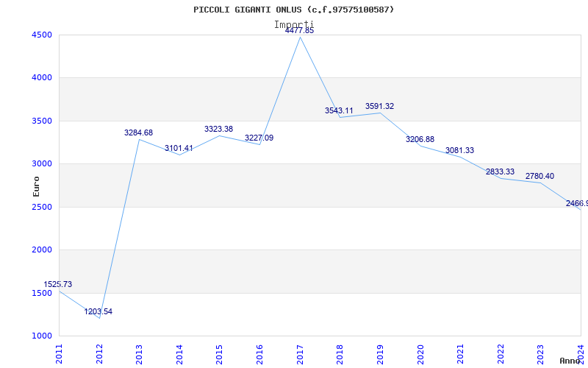588x368 pixels.
Task: Click the 2015 x-axis year label
Action: click(219, 354)
